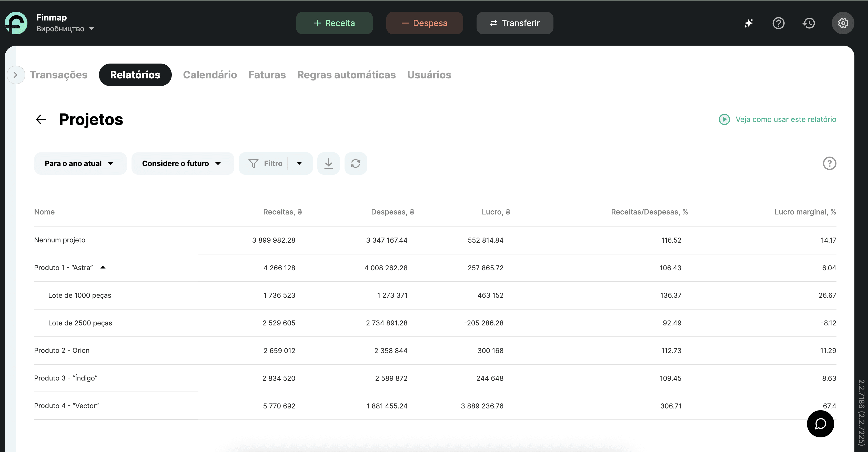The height and width of the screenshot is (452, 868).
Task: Select the Nenhum projeto row name
Action: coord(60,240)
